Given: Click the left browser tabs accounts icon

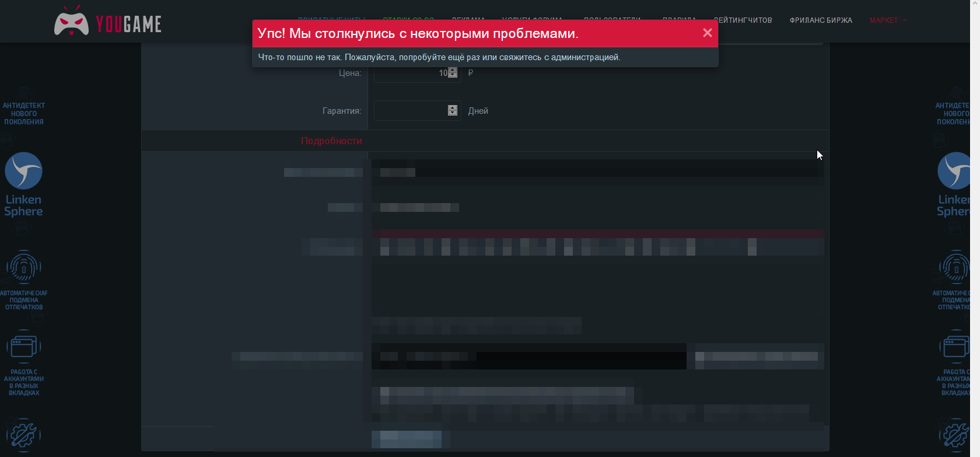Looking at the screenshot, I should click(x=24, y=347).
